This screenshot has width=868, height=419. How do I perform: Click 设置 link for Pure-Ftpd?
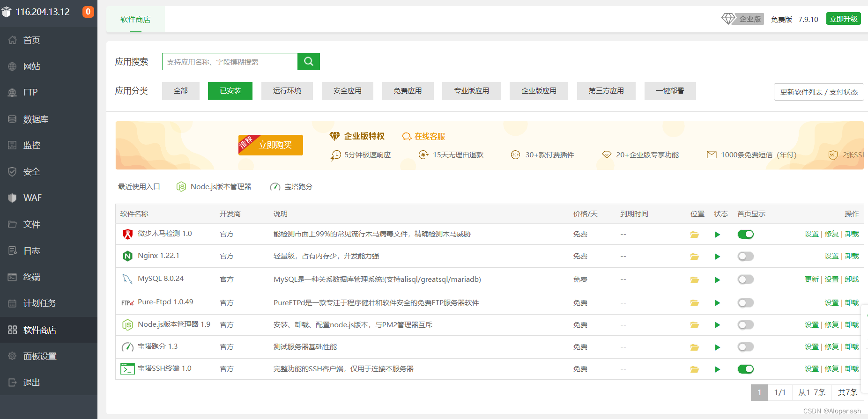click(831, 303)
